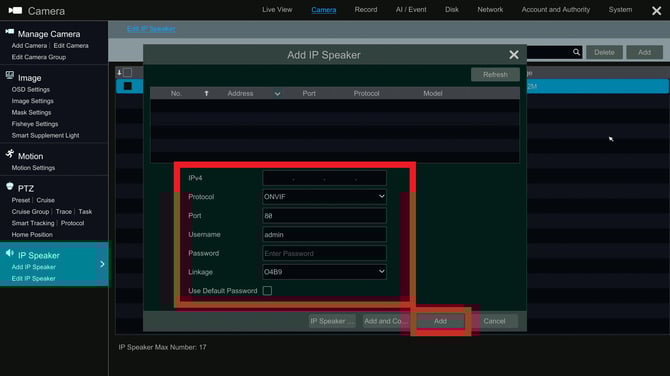This screenshot has height=376, width=670.
Task: Click the sort arrow in No. column
Action: (x=206, y=93)
